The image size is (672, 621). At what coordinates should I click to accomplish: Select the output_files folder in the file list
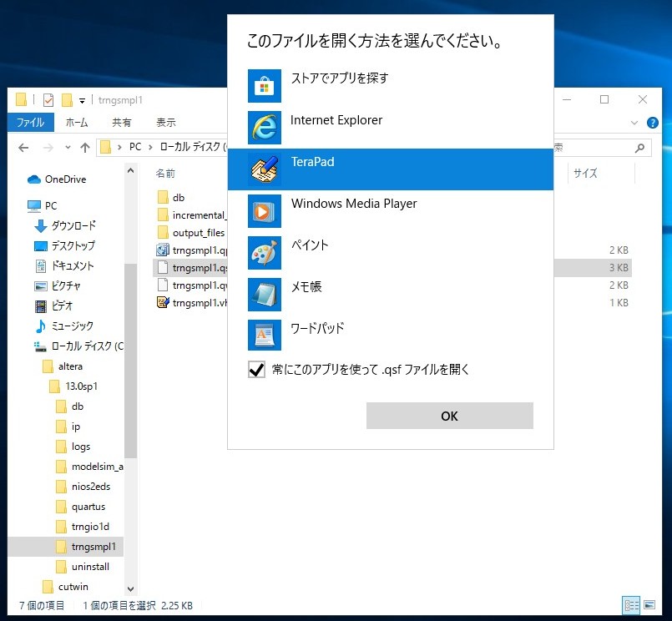tap(199, 233)
